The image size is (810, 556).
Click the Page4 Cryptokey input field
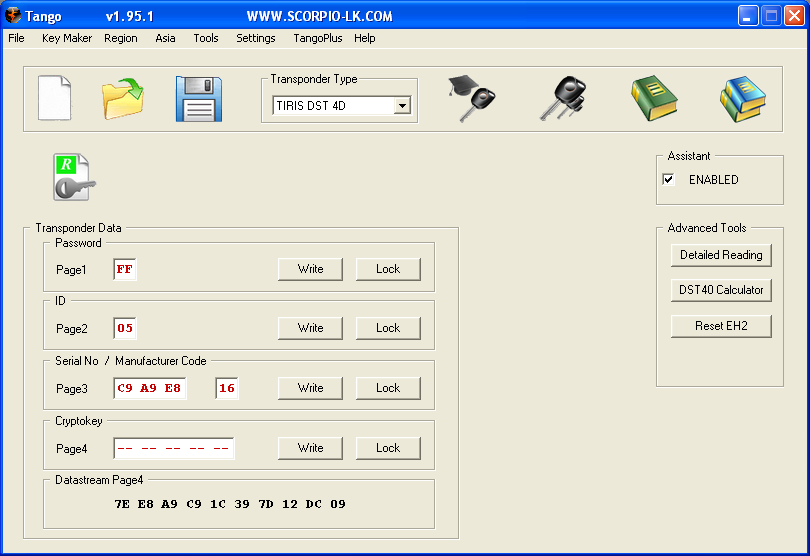point(173,448)
